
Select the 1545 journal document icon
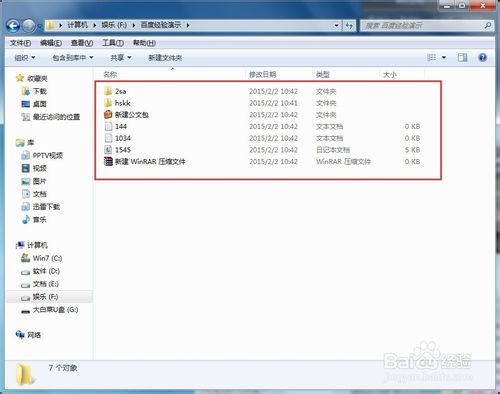point(108,150)
